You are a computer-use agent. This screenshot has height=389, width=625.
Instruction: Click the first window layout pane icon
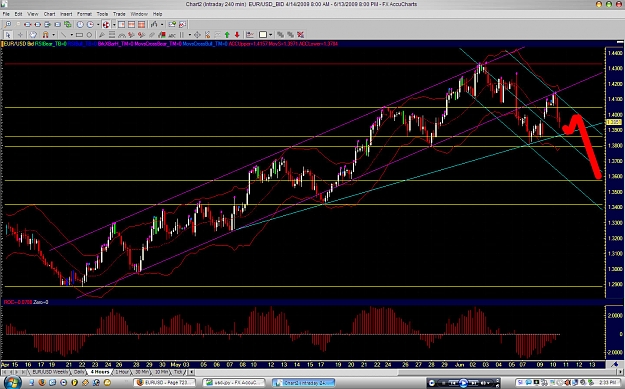click(x=121, y=24)
